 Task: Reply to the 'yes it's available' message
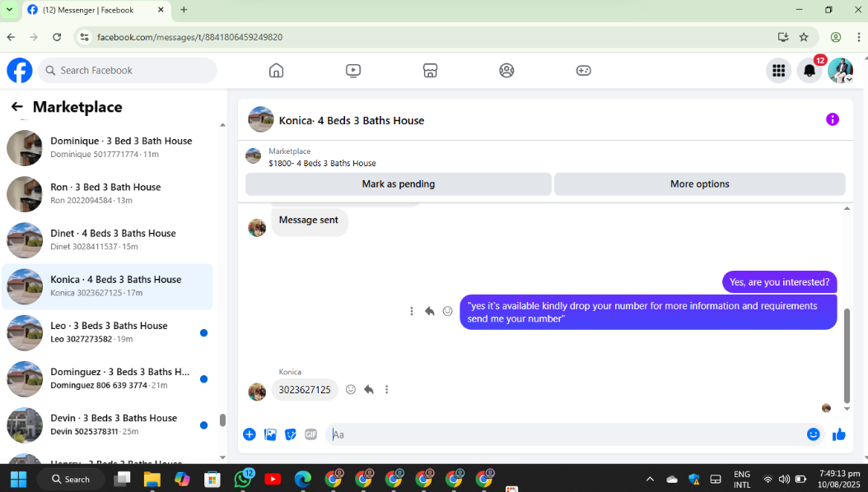point(430,311)
